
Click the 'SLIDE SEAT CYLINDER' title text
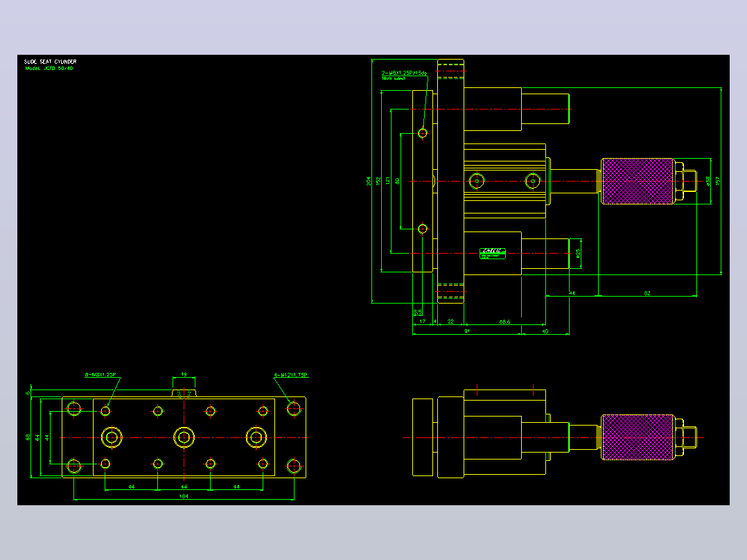pos(51,62)
